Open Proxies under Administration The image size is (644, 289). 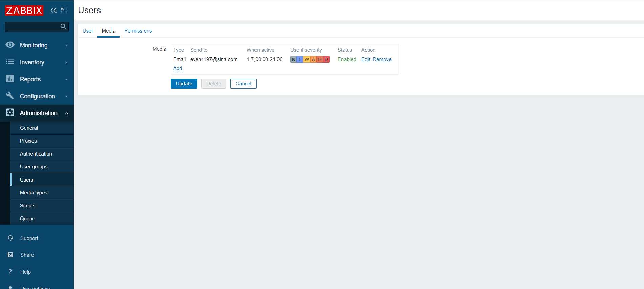pos(42,141)
